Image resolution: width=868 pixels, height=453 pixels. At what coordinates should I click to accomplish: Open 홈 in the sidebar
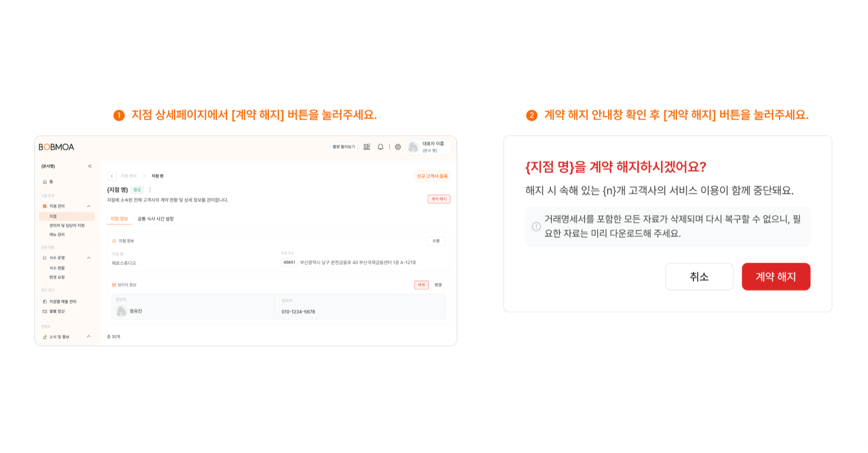[48, 182]
